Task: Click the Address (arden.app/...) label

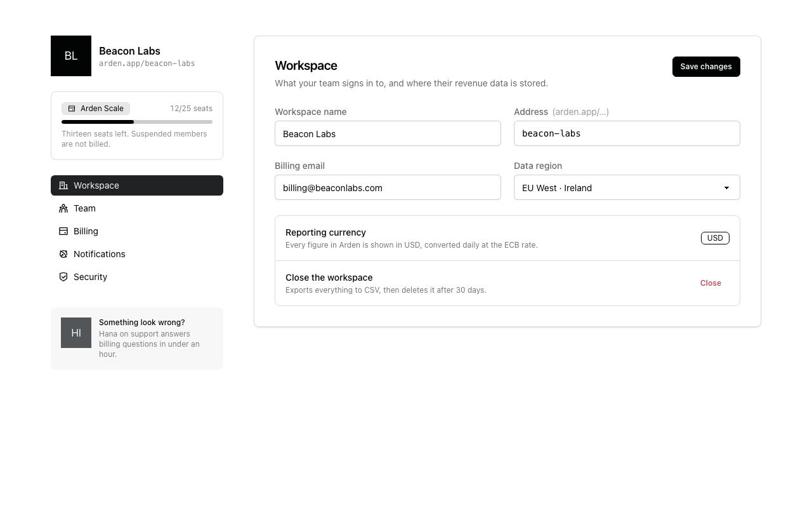Action: [x=561, y=112]
